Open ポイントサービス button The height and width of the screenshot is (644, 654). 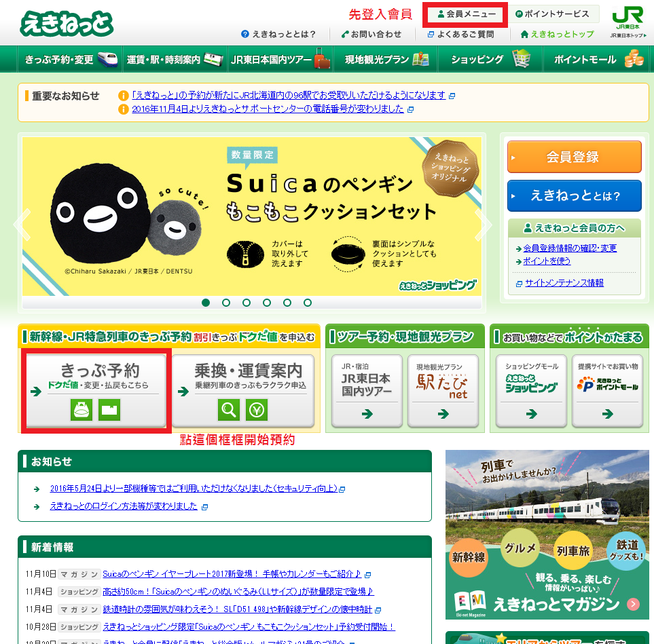[553, 14]
